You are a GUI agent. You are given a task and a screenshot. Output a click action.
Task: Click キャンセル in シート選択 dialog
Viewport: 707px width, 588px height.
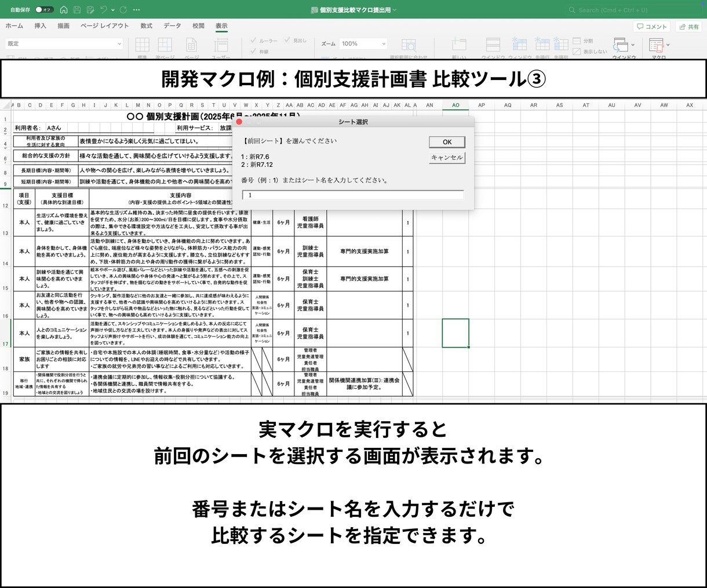[x=447, y=158]
